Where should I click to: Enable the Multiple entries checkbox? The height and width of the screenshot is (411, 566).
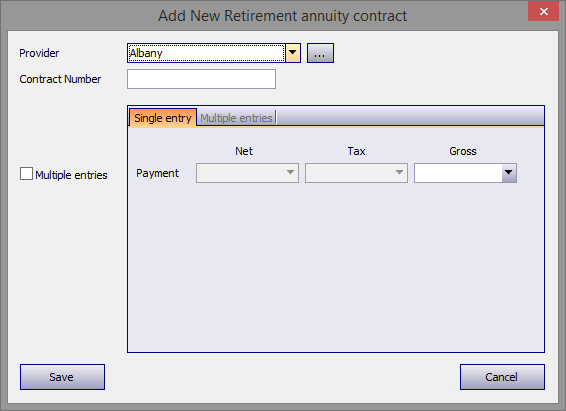tap(26, 174)
